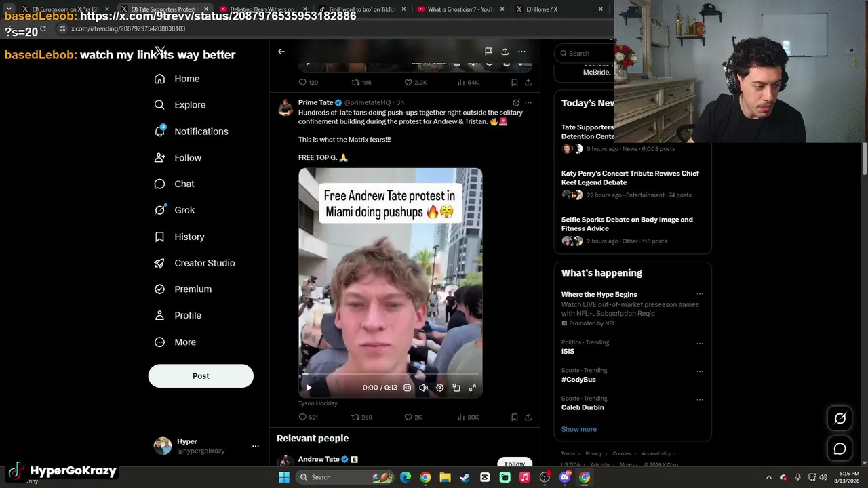The image size is (868, 488).
Task: Open Notifications in the sidebar
Action: (x=191, y=131)
